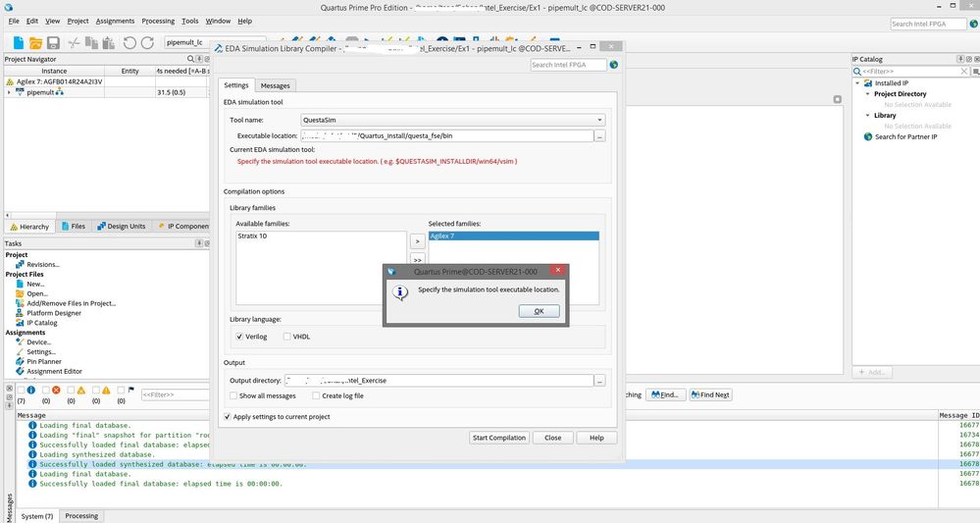Viewport: 980px width, 523px height.
Task: Launch Platform Designer from Tasks list
Action: click(54, 313)
